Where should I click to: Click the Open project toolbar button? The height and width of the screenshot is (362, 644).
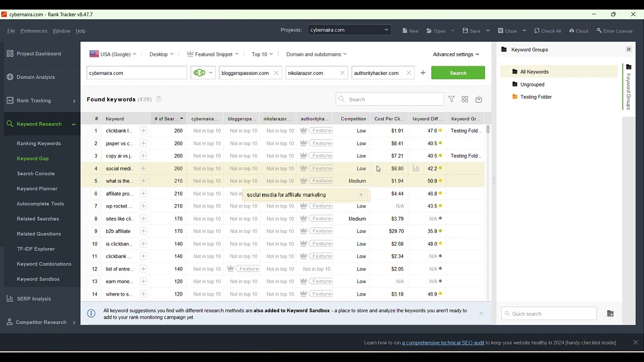click(436, 31)
